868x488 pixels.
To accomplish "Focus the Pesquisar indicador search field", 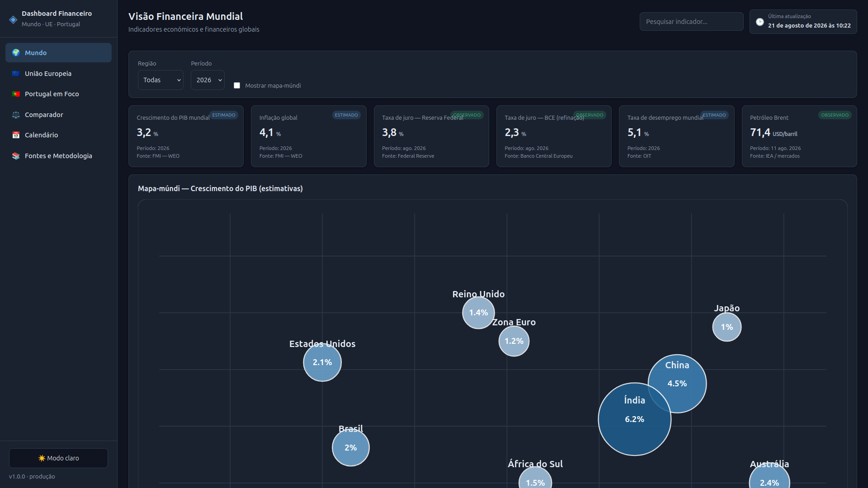I will tap(691, 22).
